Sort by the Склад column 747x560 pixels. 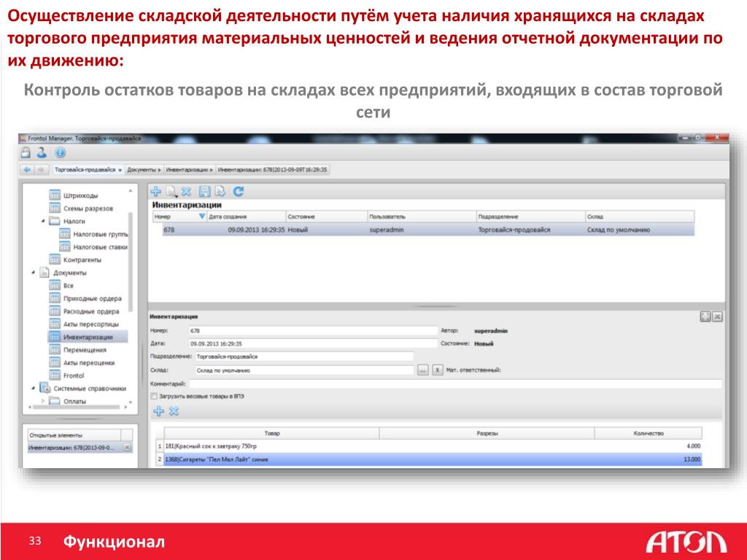point(639,217)
